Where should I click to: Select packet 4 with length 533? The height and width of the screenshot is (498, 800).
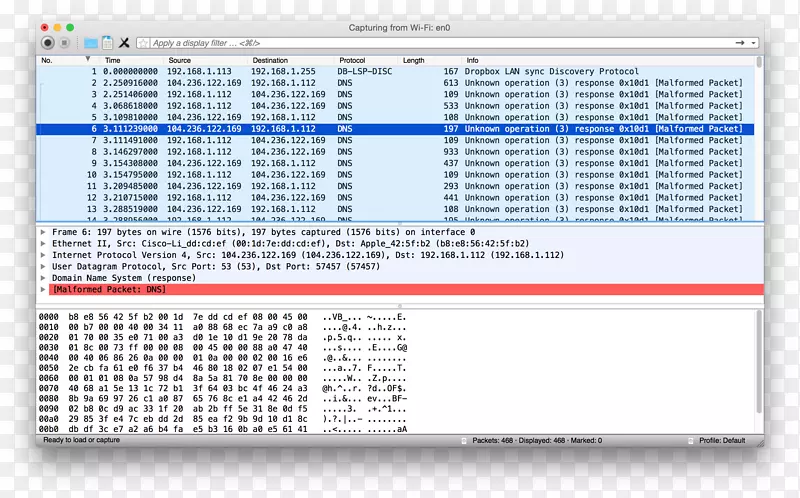click(395, 106)
